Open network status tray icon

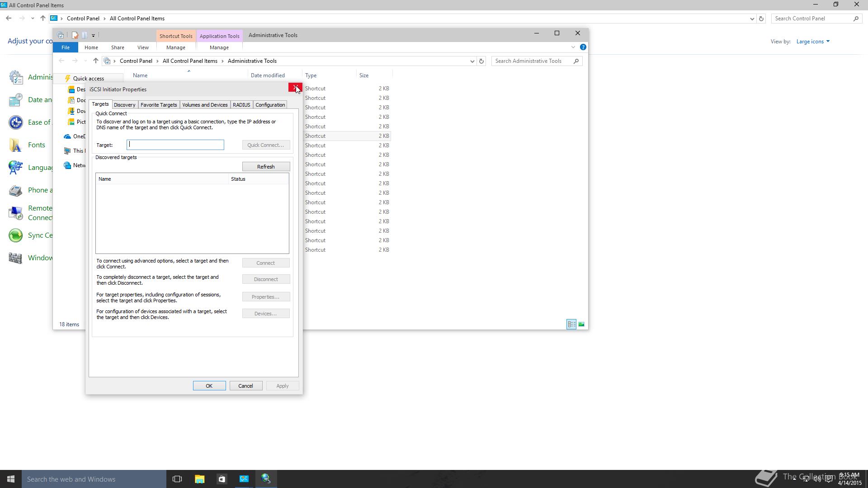[x=806, y=479]
